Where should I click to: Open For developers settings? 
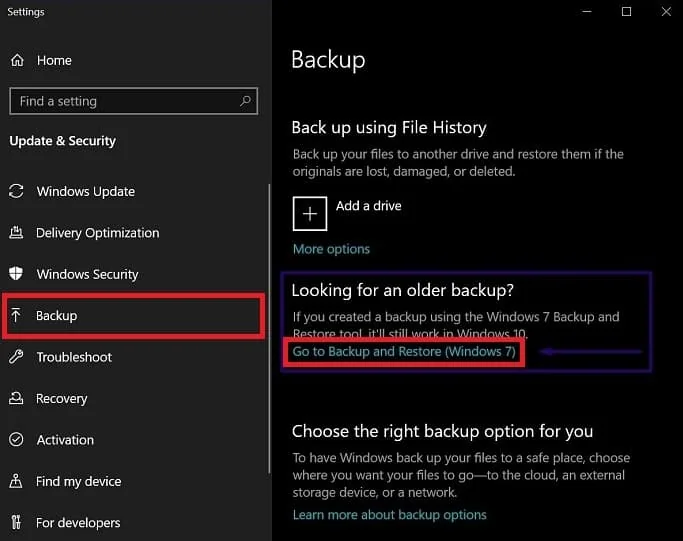(x=78, y=523)
